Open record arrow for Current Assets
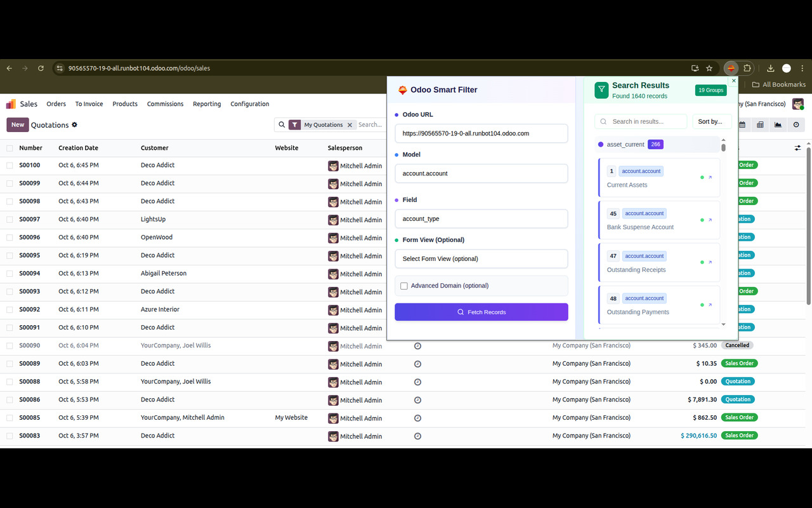This screenshot has width=812, height=508. pyautogui.click(x=710, y=178)
